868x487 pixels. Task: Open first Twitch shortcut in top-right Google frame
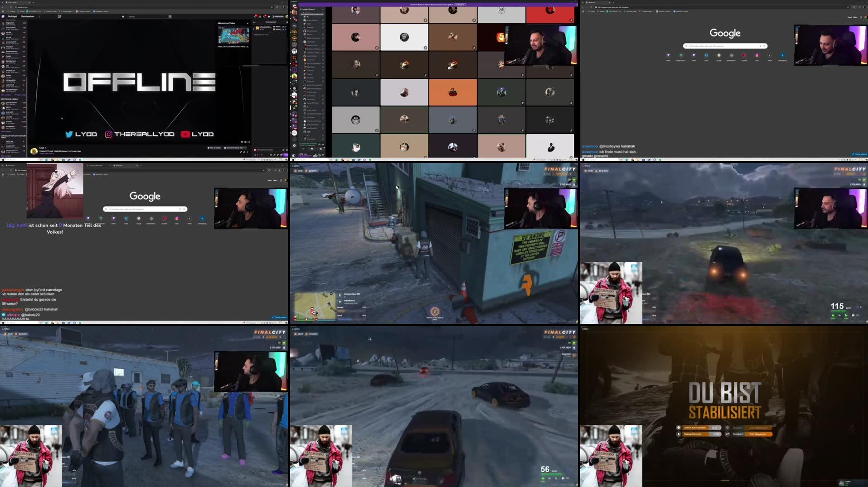coord(668,56)
